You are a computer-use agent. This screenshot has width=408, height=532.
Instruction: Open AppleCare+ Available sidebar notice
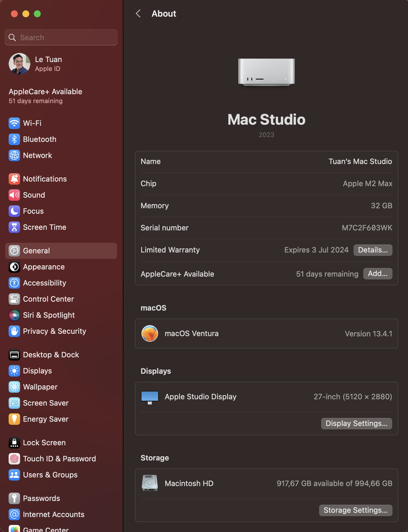45,96
